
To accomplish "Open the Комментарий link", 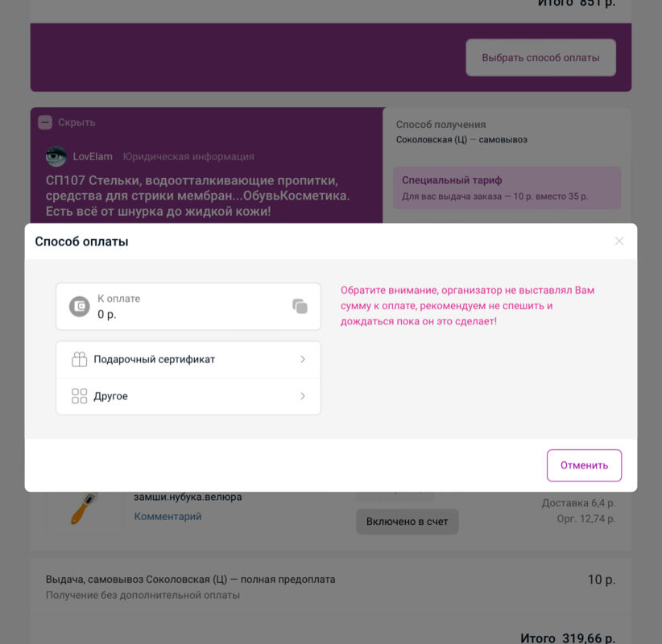I will tap(168, 517).
